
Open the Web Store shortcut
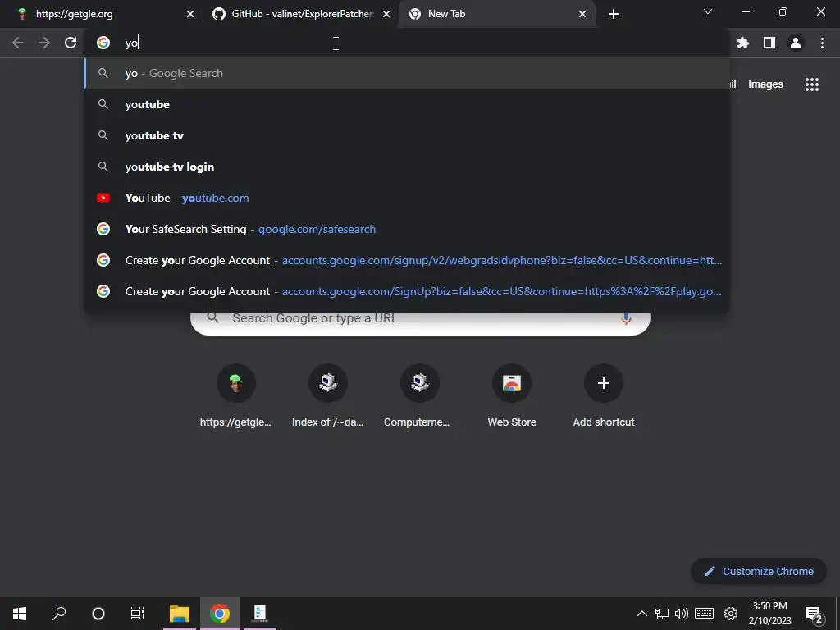[512, 396]
